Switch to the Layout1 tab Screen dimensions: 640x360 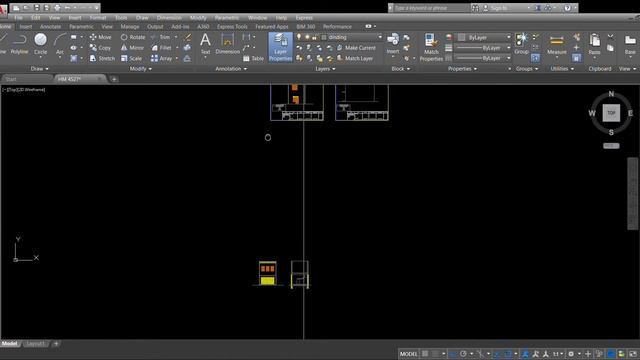click(36, 344)
